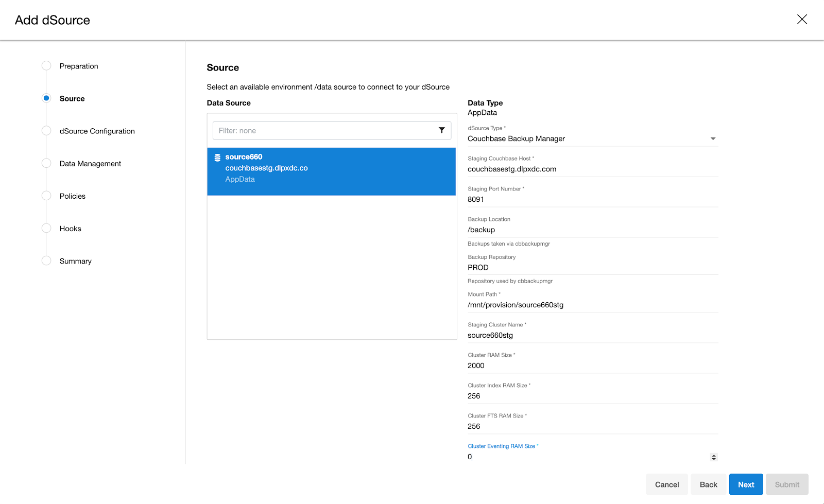Click the database icon beside source660
Screen dimensions: 824x504
[218, 157]
